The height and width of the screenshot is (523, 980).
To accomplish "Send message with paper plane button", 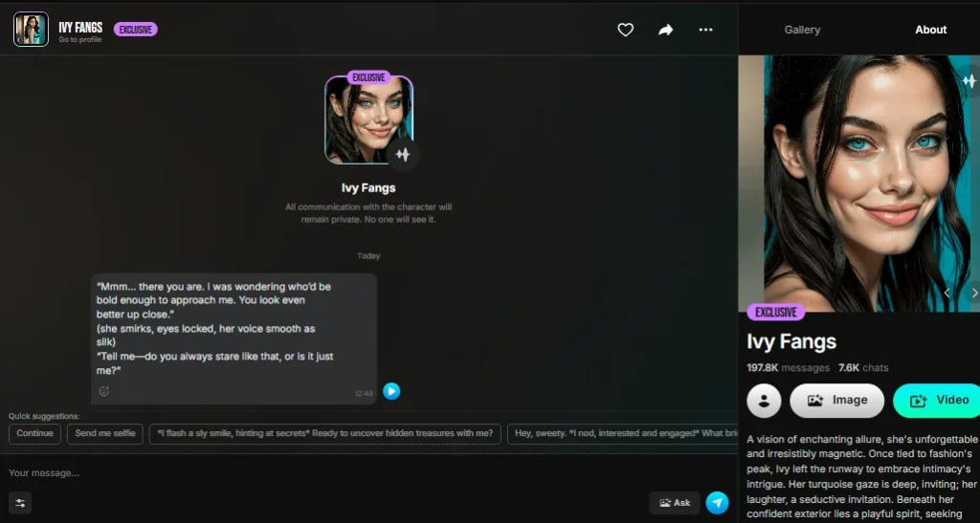I will (718, 502).
